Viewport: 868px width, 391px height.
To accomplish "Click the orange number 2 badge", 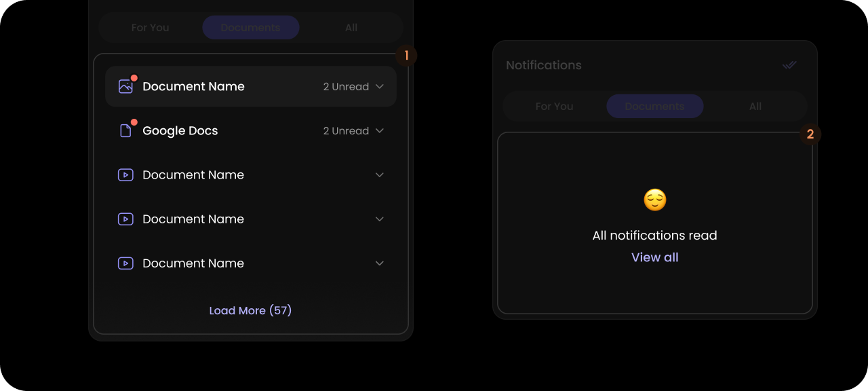I will 810,134.
